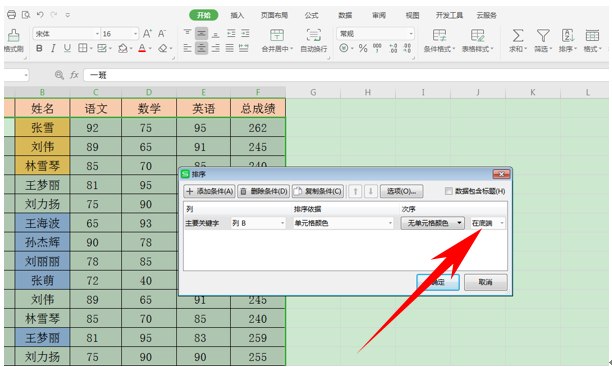Screen dimensions: 612x367
Task: Decrease decimal places
Action: 407,48
